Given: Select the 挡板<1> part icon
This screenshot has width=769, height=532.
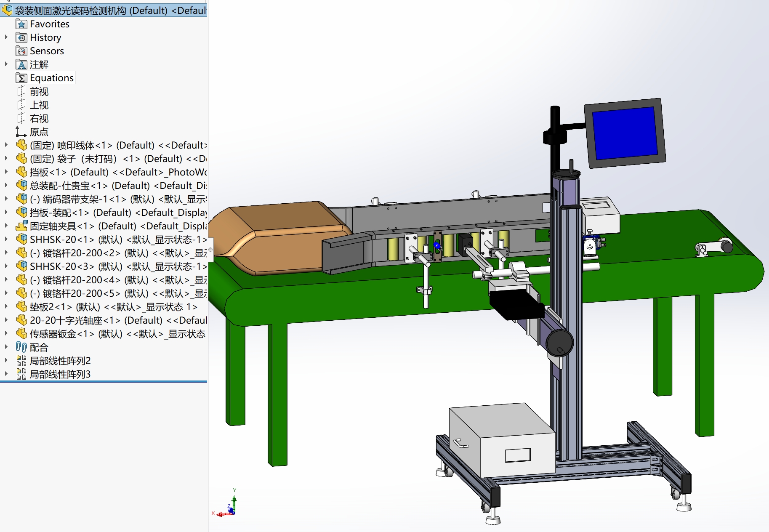Looking at the screenshot, I should (21, 172).
